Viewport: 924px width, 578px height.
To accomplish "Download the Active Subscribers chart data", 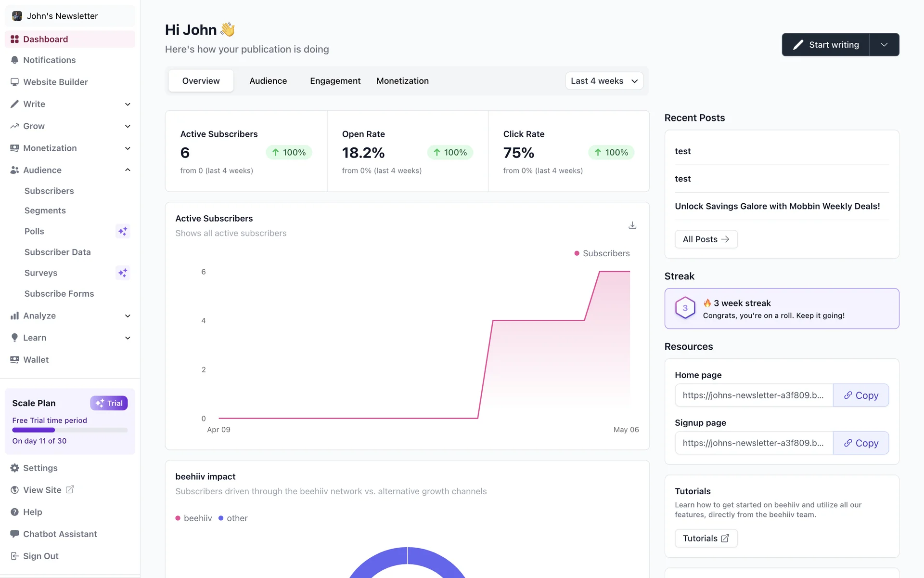I will [632, 225].
